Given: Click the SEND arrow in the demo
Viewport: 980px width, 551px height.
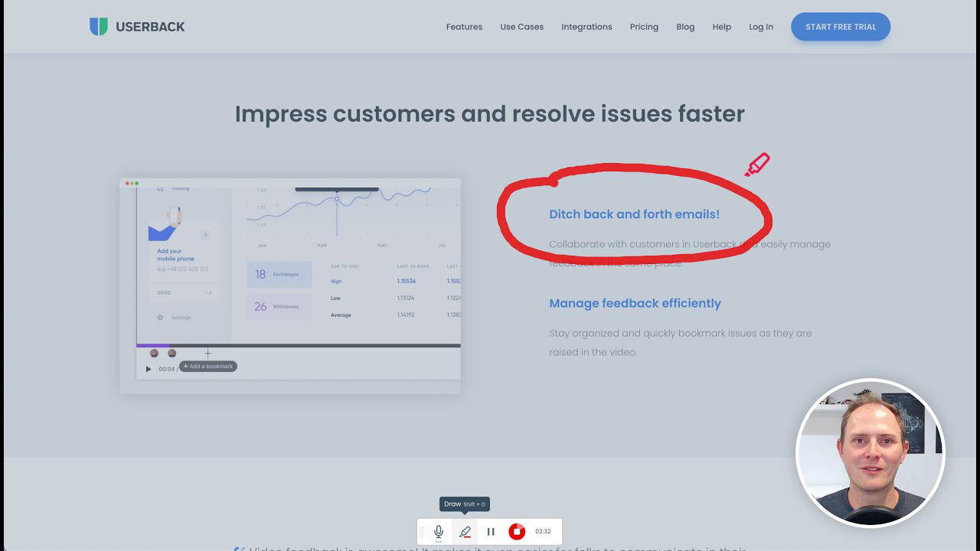Looking at the screenshot, I should (208, 292).
